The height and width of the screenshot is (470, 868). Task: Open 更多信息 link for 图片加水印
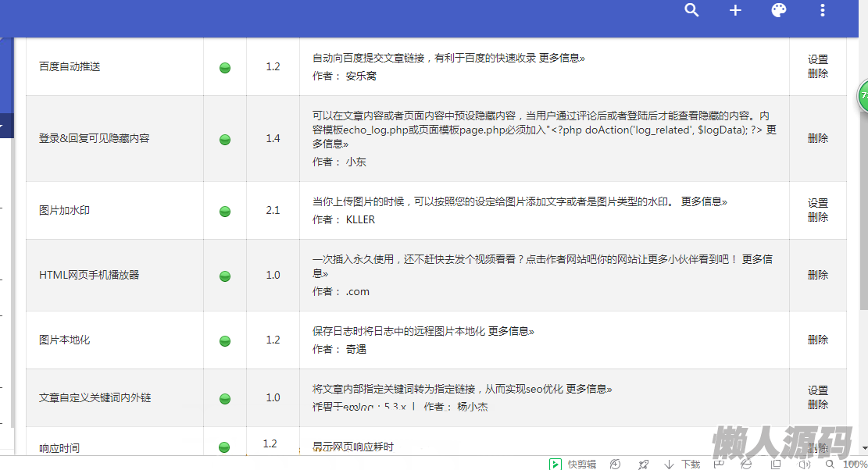click(703, 201)
